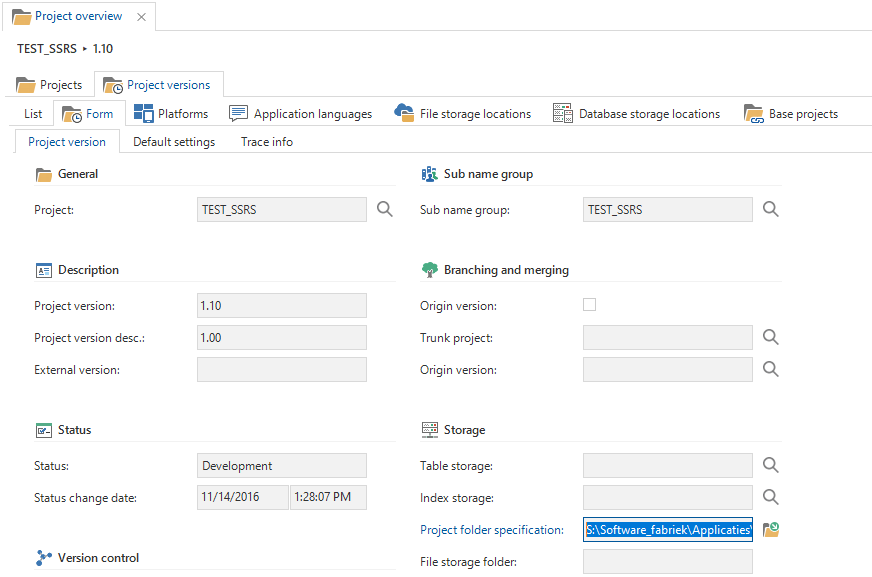Open the Application languages tab
The image size is (872, 577).
click(x=301, y=113)
